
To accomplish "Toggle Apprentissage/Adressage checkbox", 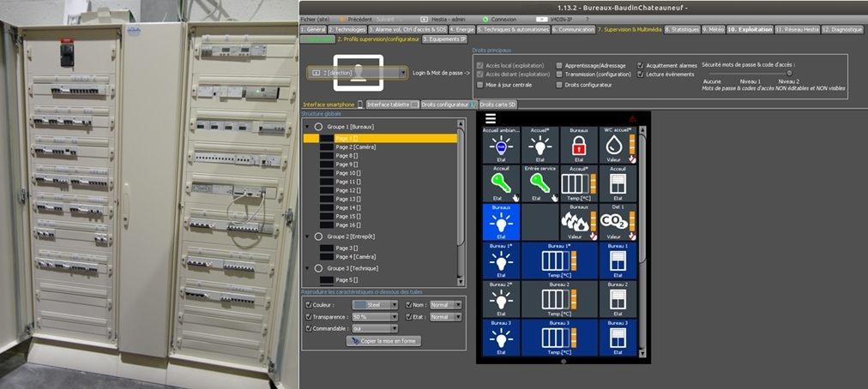I will click(559, 65).
